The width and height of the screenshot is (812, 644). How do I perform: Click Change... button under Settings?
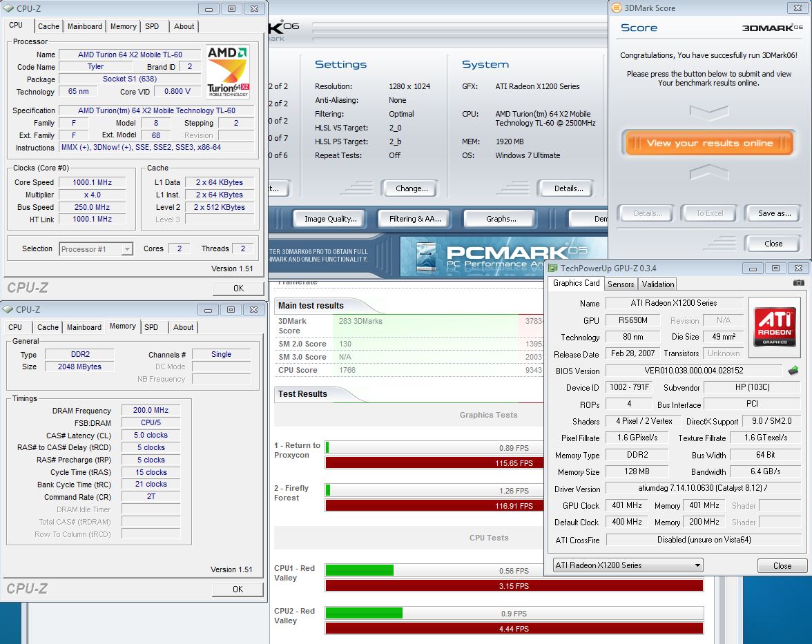(412, 188)
